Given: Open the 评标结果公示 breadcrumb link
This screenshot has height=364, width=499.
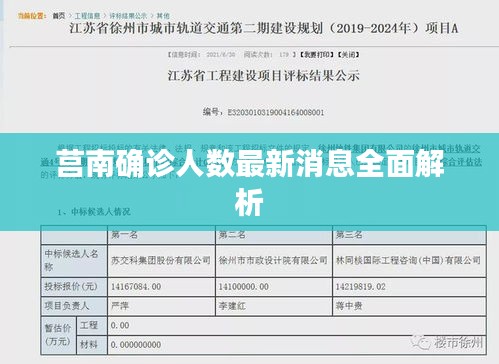Looking at the screenshot, I should click(x=128, y=16).
